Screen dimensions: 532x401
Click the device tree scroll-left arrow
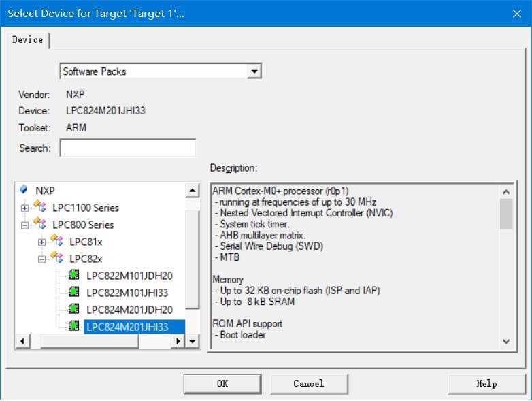[x=22, y=341]
